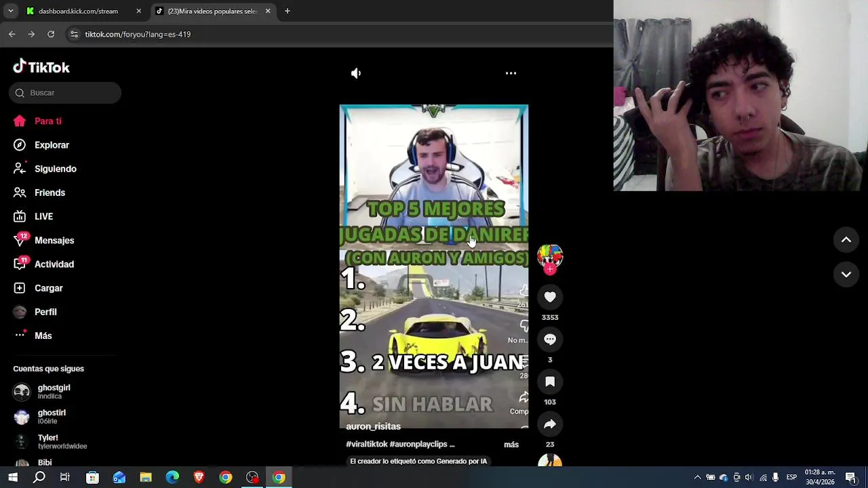Select the TikTok browser tab
The width and height of the screenshot is (868, 488).
212,11
